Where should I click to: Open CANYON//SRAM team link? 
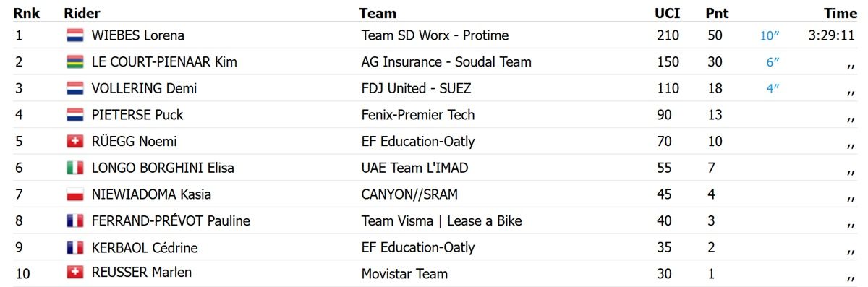[409, 194]
